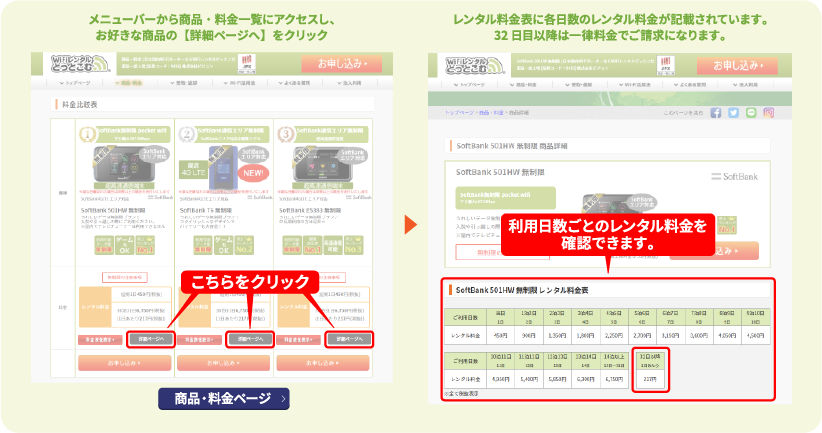Open the unlimited-plan notes button above 501HW pricing
This screenshot has height=433, width=822.
coord(124,277)
